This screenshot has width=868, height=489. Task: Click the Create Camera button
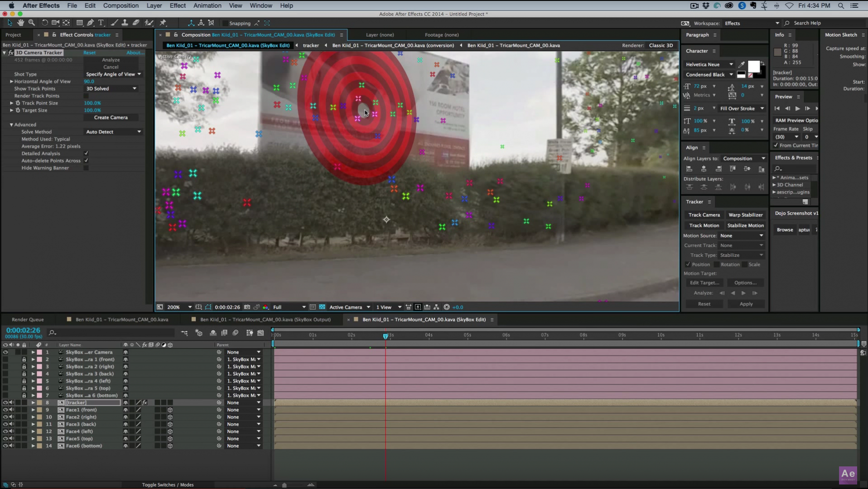[111, 117]
